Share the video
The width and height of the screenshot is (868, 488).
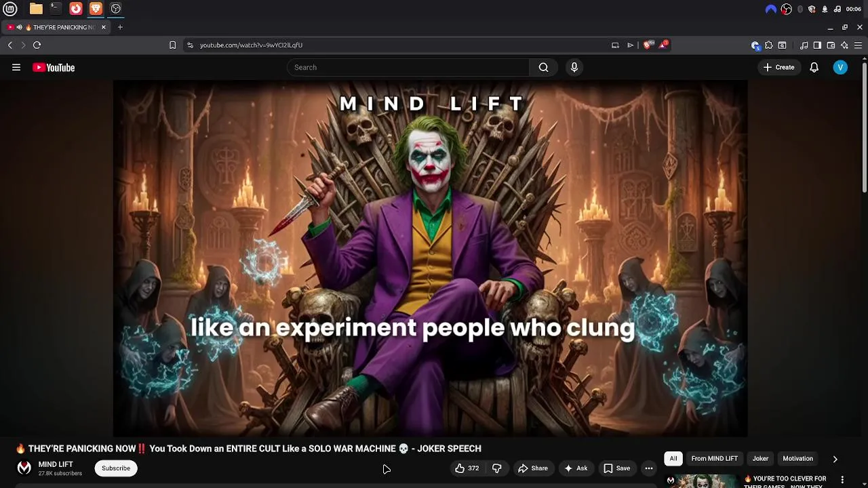532,468
